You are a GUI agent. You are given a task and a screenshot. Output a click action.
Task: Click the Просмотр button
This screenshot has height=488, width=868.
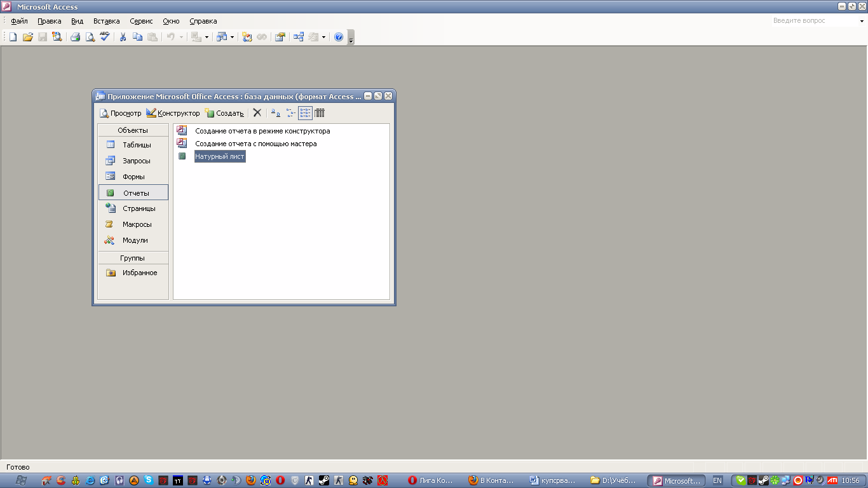pos(121,113)
